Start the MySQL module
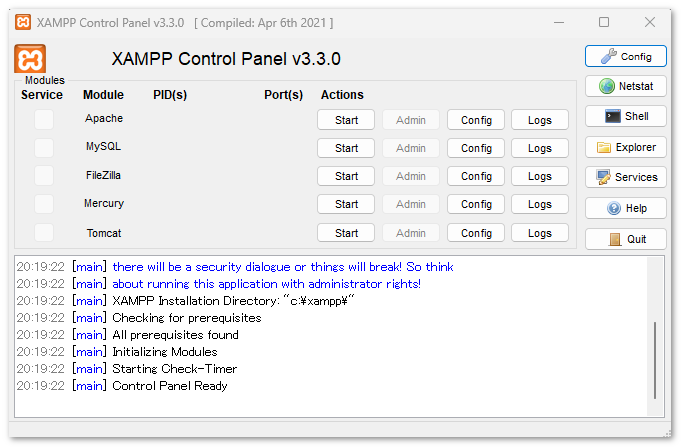Screen dimensions: 681x447 (x=346, y=148)
